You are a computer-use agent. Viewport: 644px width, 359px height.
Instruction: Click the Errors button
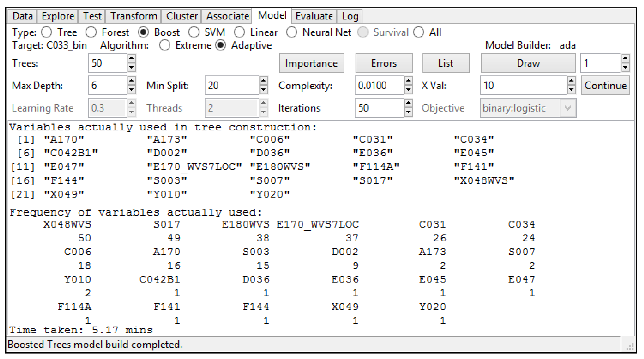384,63
